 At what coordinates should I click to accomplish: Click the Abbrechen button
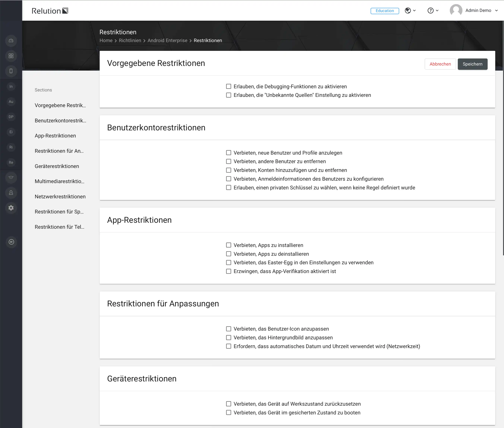click(440, 64)
